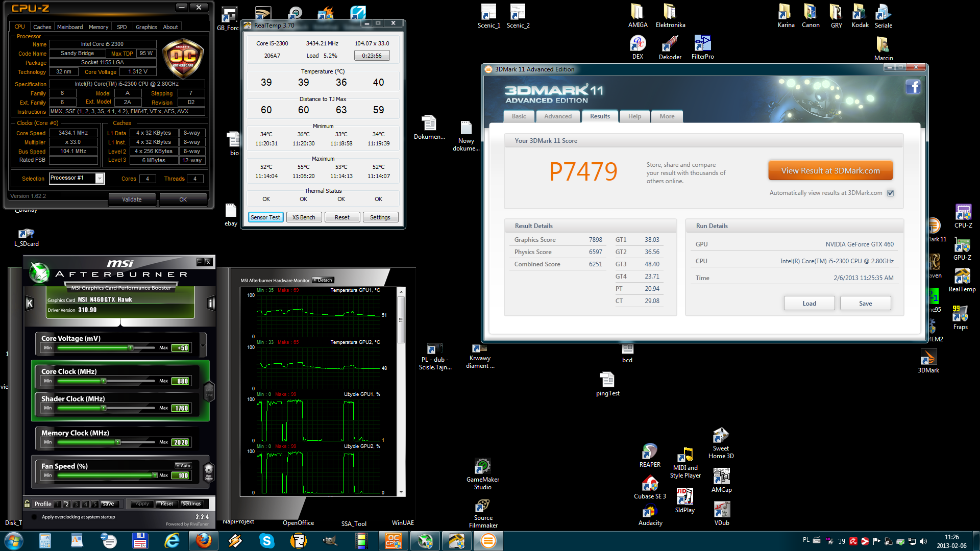Open the Audacity desktop shortcut
This screenshot has width=980, height=551.
(x=650, y=515)
